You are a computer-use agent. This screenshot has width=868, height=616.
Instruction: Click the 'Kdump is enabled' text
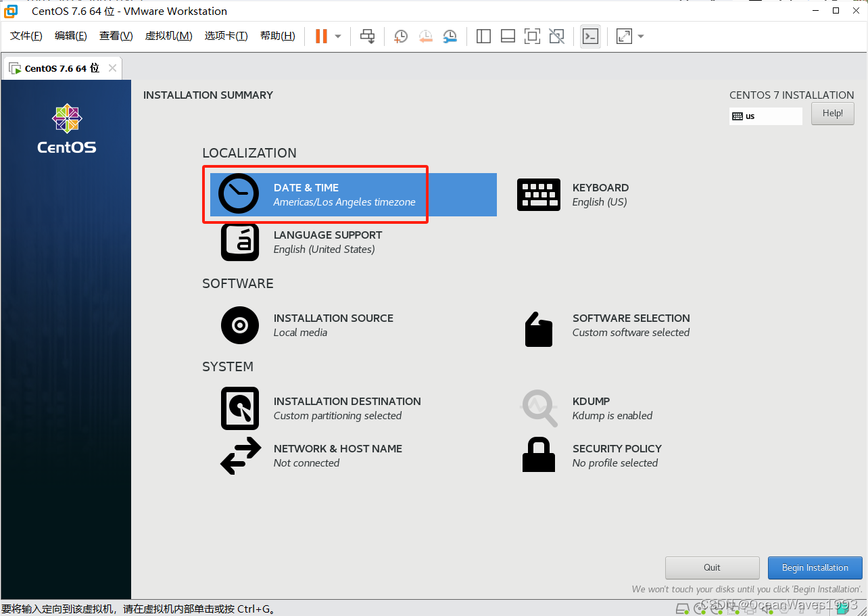point(612,416)
